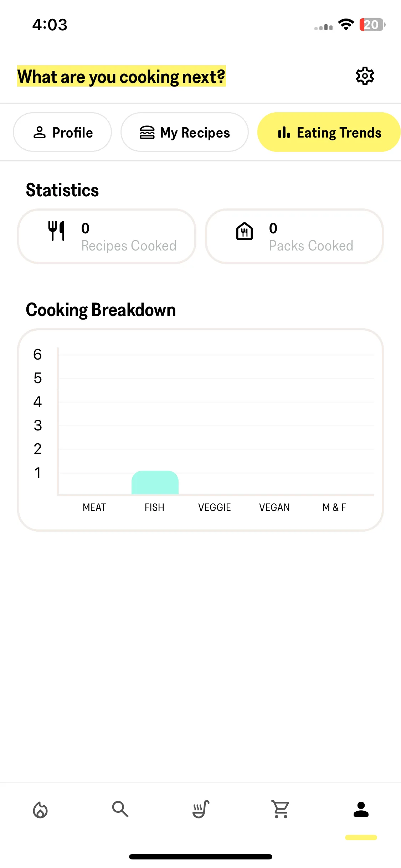401x868 pixels.
Task: Tap the fork and knife Recipes Cooked icon
Action: pyautogui.click(x=56, y=231)
